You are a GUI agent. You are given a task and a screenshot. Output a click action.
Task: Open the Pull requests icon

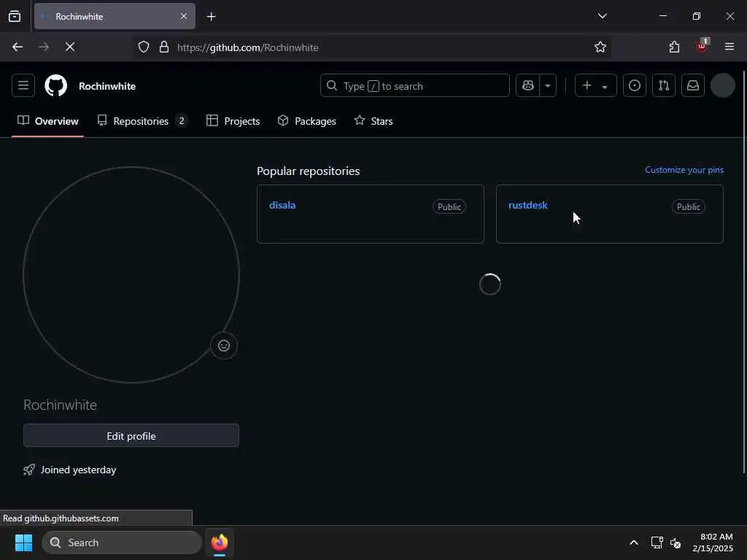pos(664,86)
